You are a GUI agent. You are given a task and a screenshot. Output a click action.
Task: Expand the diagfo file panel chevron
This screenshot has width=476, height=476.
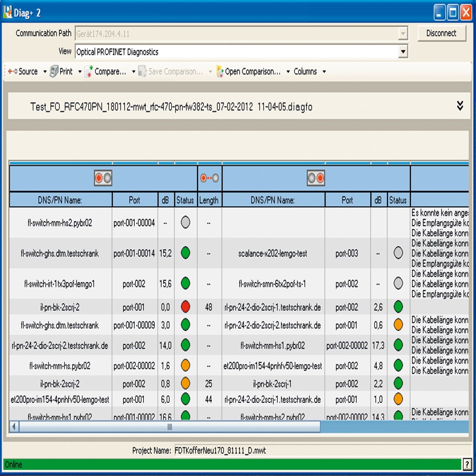point(460,106)
